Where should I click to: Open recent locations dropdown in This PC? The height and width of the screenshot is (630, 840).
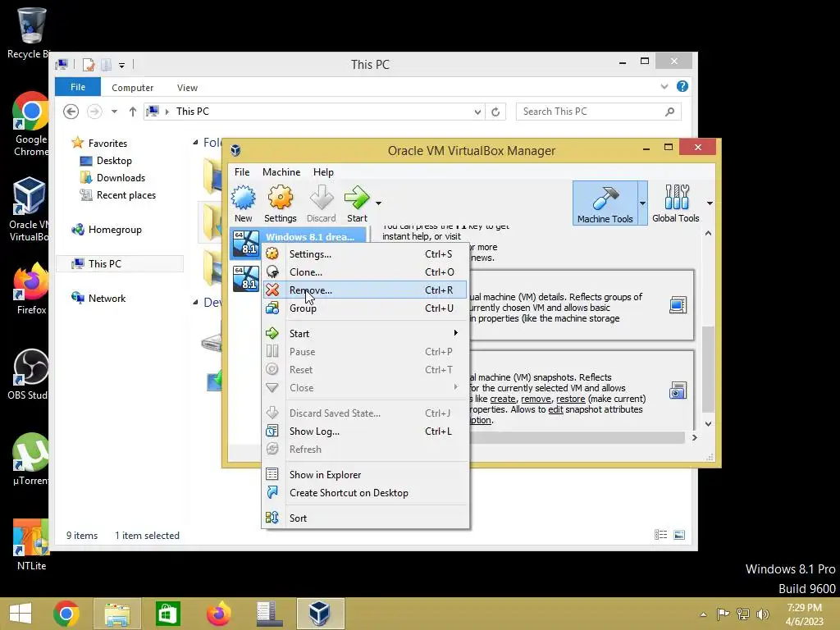pyautogui.click(x=114, y=112)
